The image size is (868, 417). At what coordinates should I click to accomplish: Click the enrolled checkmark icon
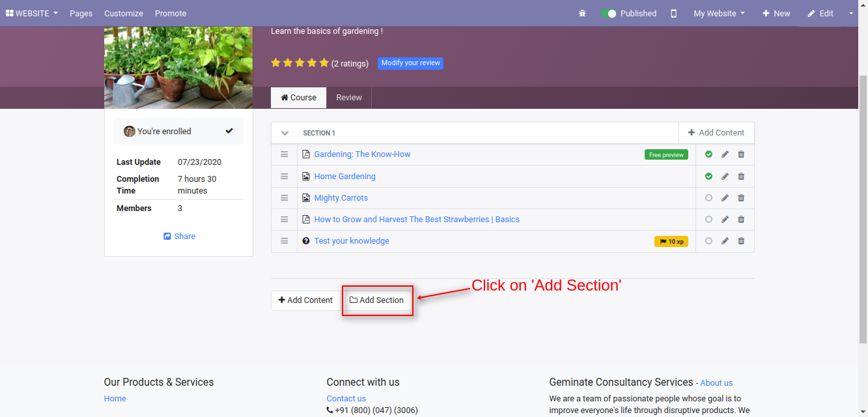point(229,131)
